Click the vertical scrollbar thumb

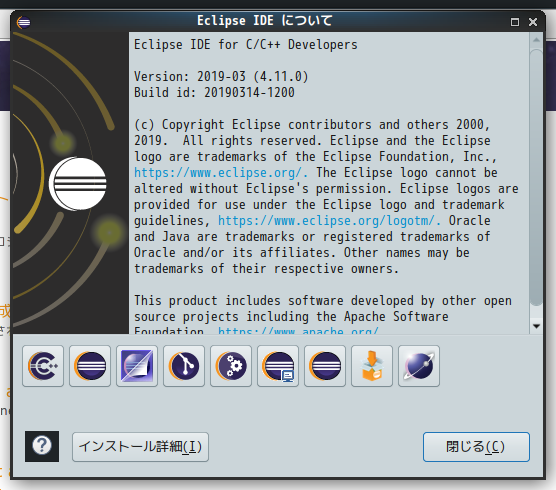click(x=536, y=177)
